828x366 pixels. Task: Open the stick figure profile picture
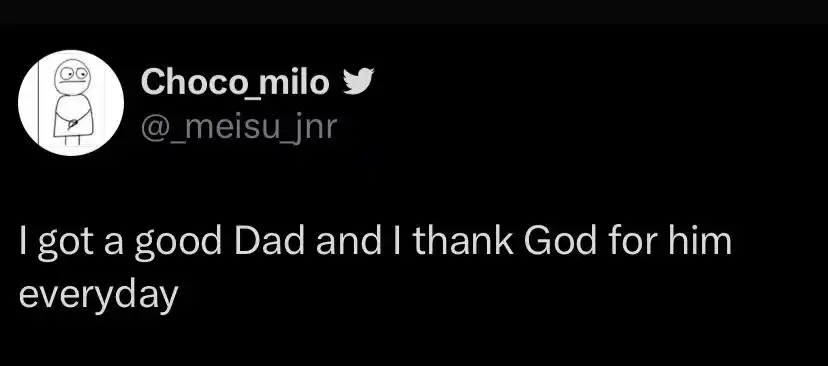pos(71,103)
